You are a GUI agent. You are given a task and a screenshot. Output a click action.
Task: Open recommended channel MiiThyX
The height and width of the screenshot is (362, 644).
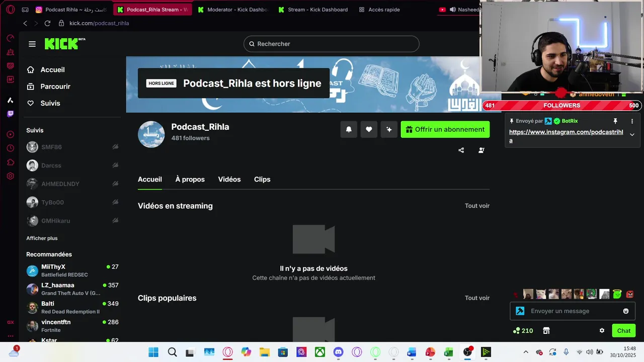tap(72, 270)
